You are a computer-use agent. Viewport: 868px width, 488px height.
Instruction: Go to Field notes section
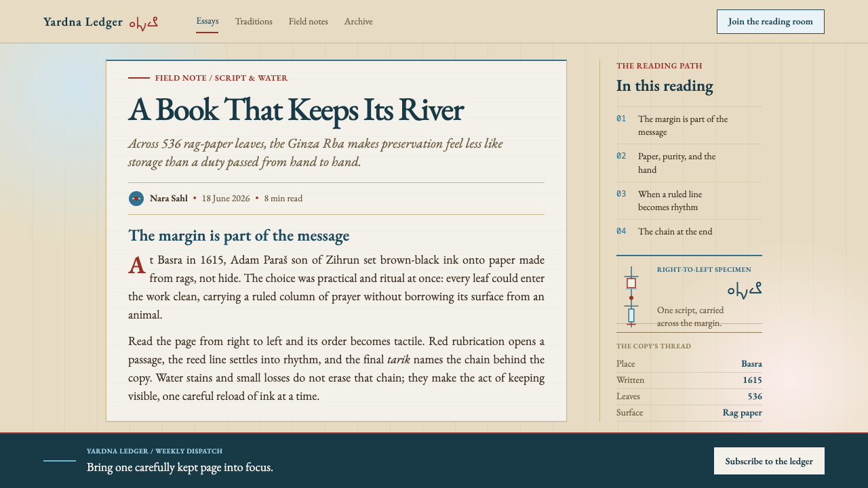(x=309, y=22)
